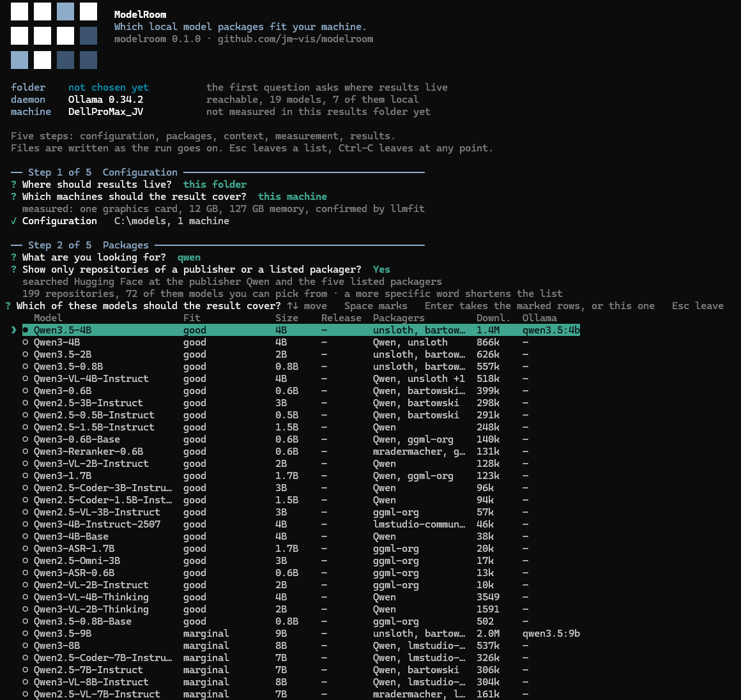Viewport: 741px width, 700px height.
Task: Click the ModelRoom logo grid
Action: 54,36
